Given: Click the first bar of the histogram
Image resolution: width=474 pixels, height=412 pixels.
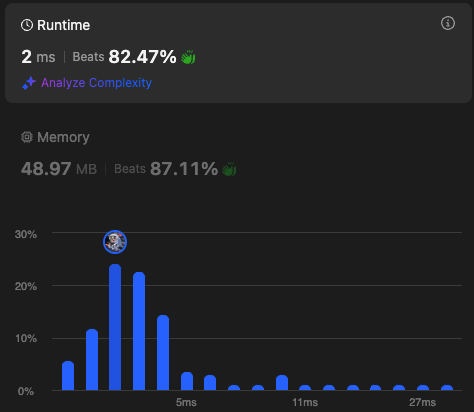Looking at the screenshot, I should pos(68,376).
